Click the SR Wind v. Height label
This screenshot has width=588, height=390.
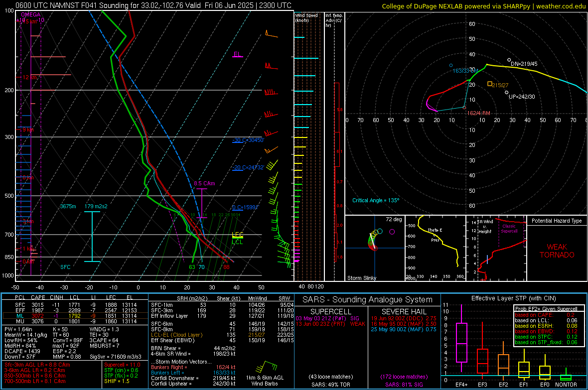pyautogui.click(x=485, y=227)
